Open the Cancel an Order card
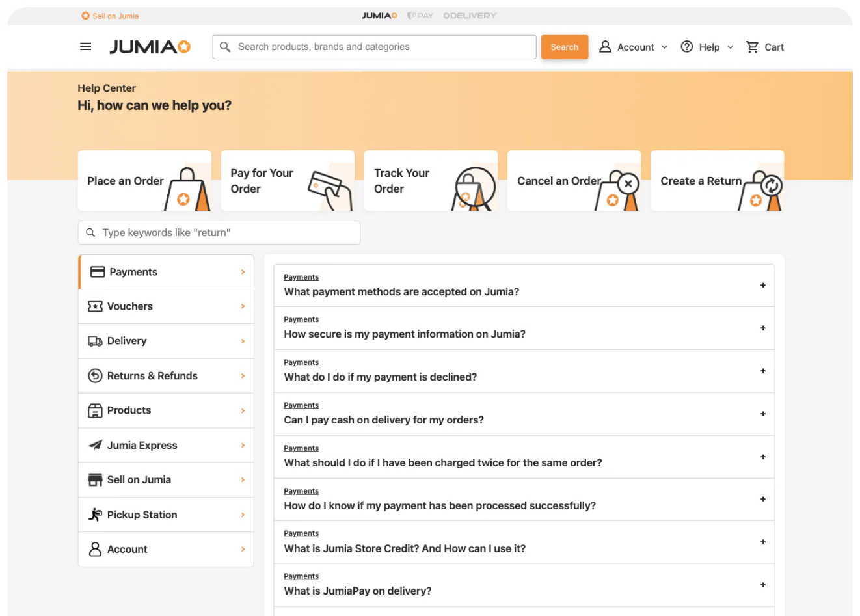 coord(574,181)
